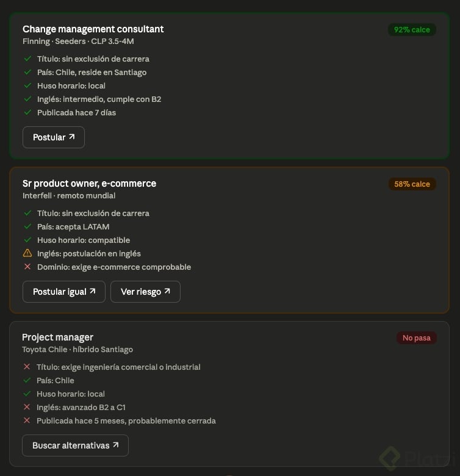
Task: Click red X beside Publicada hace 5 meses
Action: [x=27, y=420]
